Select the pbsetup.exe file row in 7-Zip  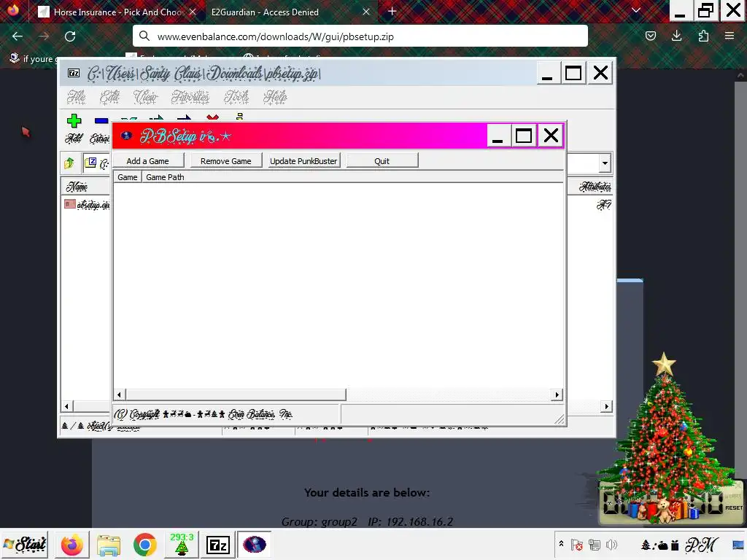click(x=88, y=204)
